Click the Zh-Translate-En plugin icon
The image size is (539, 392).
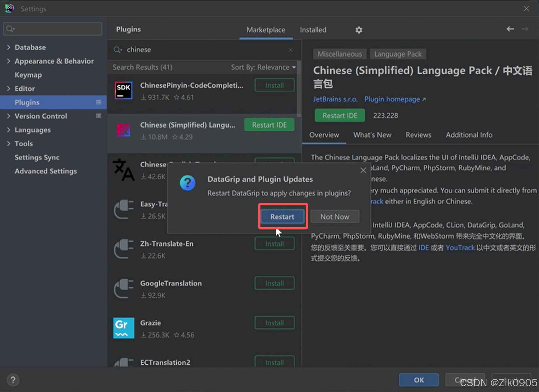pyautogui.click(x=123, y=249)
